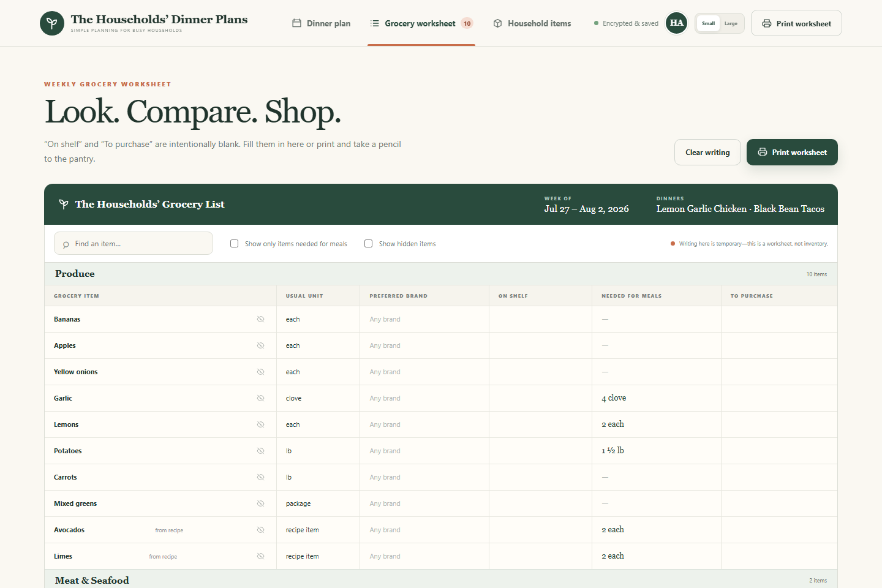The image size is (882, 588).
Task: Click the Carrots item name
Action: (x=66, y=477)
